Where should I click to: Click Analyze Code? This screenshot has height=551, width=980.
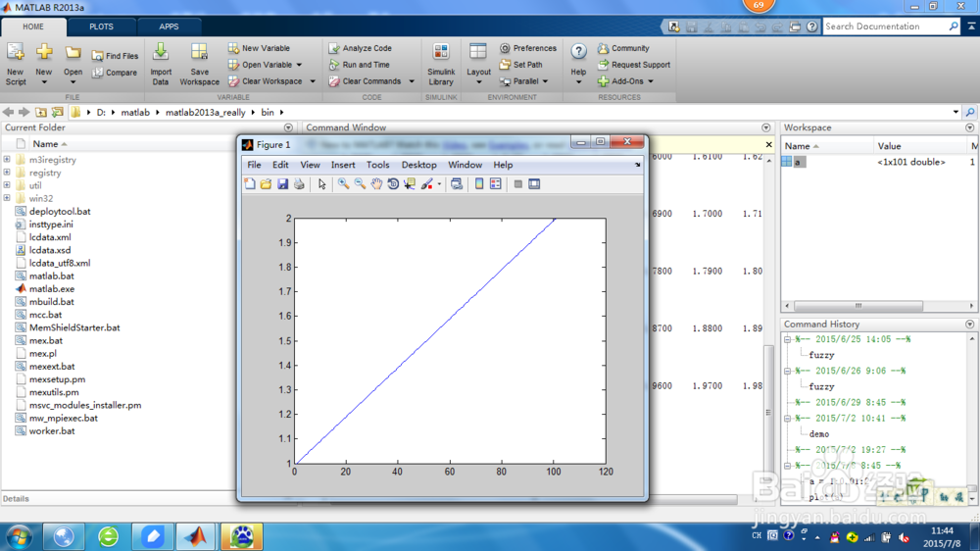pyautogui.click(x=360, y=48)
